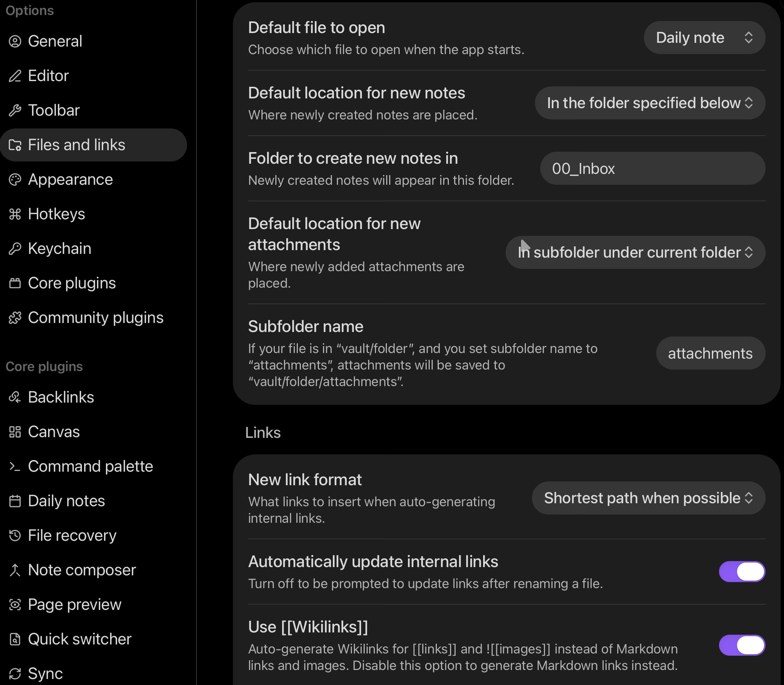The width and height of the screenshot is (784, 685).
Task: Click the File recovery clock icon
Action: tap(15, 536)
